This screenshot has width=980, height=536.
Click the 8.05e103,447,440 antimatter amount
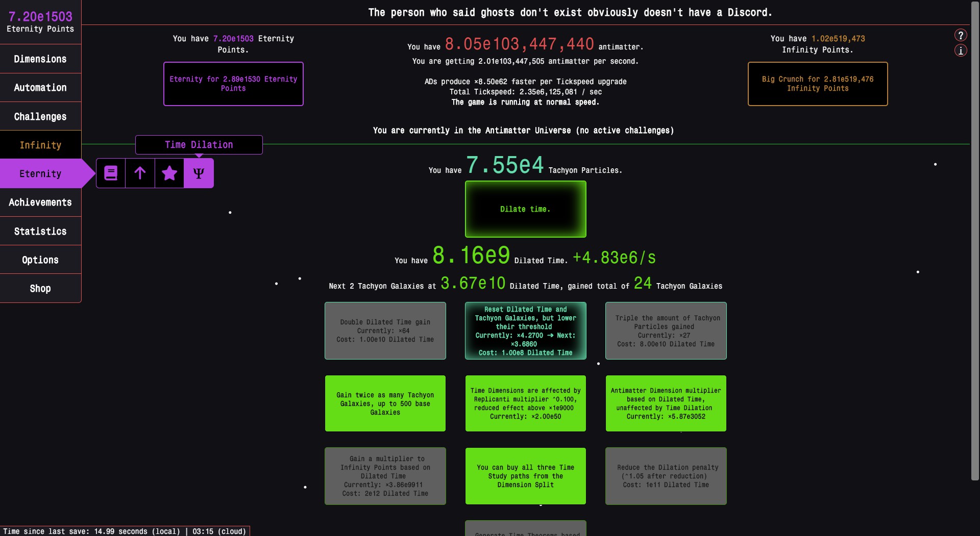(x=519, y=44)
